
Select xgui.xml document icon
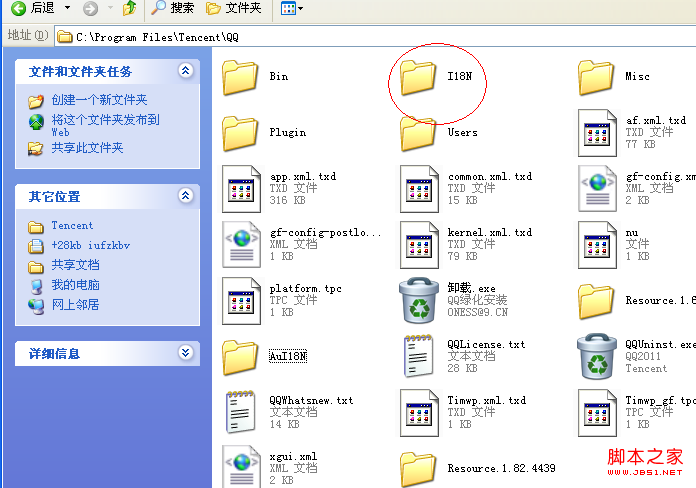(x=241, y=466)
